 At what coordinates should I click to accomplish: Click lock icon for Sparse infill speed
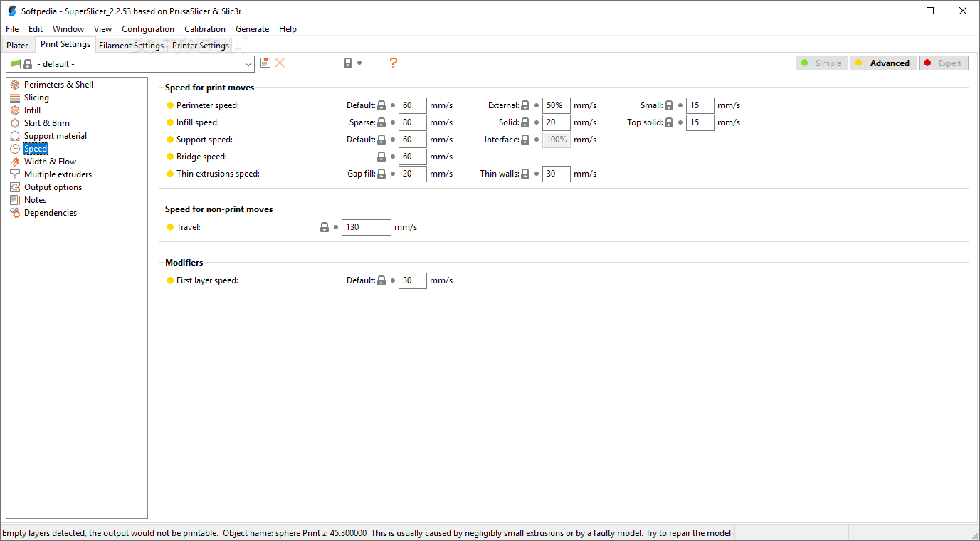click(381, 122)
